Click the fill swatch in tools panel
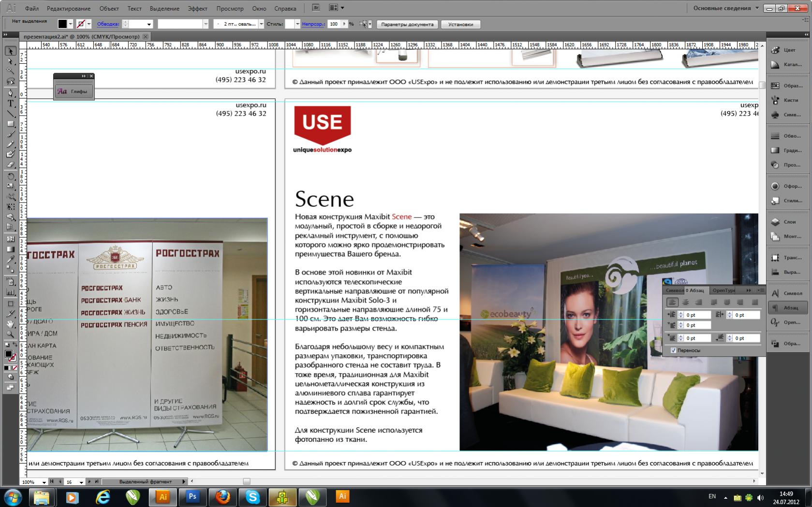This screenshot has height=507, width=812. pos(8,354)
